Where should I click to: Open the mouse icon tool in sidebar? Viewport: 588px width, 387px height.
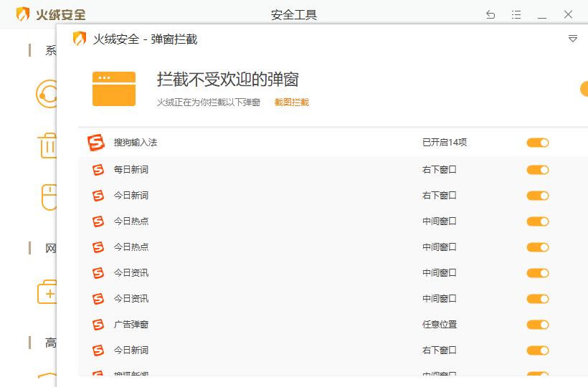click(49, 197)
